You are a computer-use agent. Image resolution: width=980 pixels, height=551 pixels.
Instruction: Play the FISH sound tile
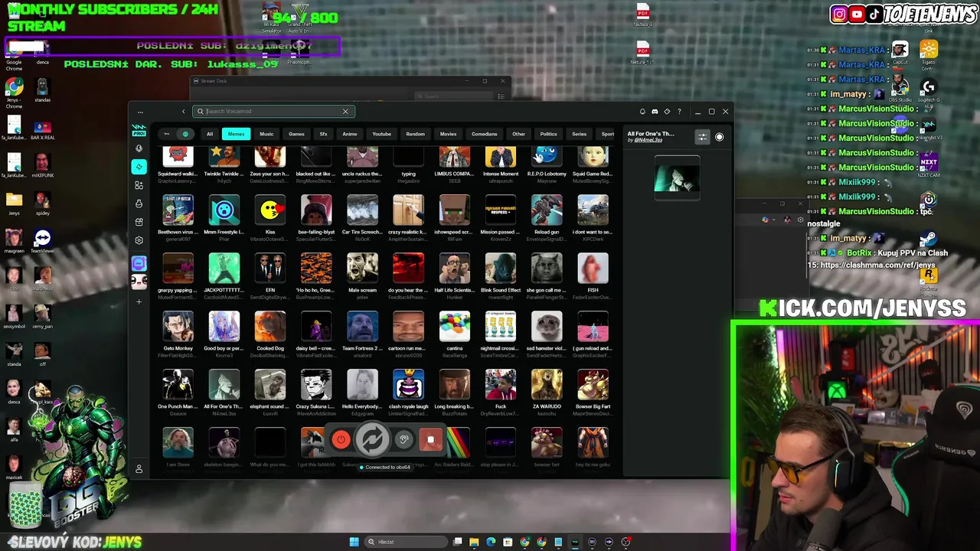(593, 268)
